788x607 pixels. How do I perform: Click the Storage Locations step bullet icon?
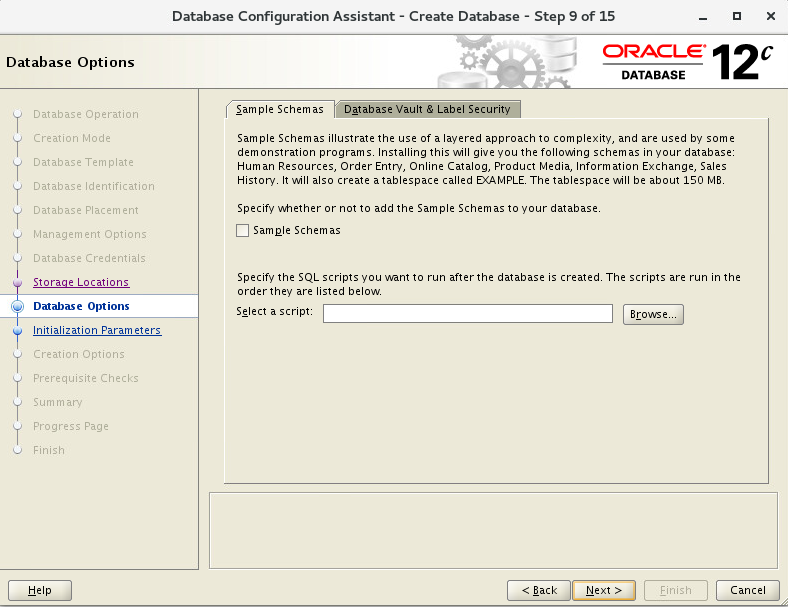pyautogui.click(x=18, y=282)
